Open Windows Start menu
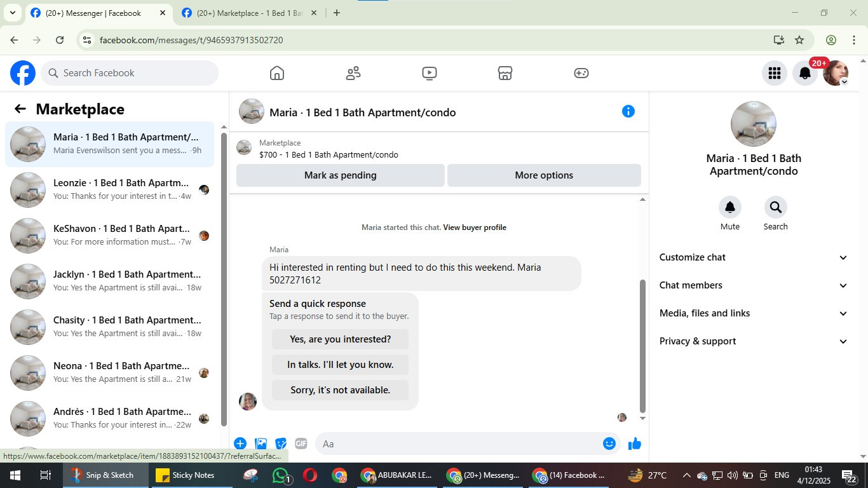This screenshot has height=488, width=868. coord(15,475)
